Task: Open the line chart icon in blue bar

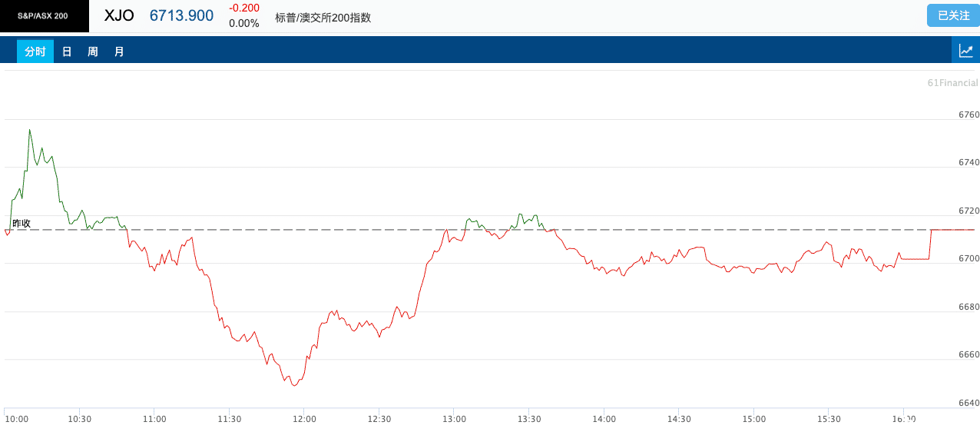Action: click(x=965, y=51)
